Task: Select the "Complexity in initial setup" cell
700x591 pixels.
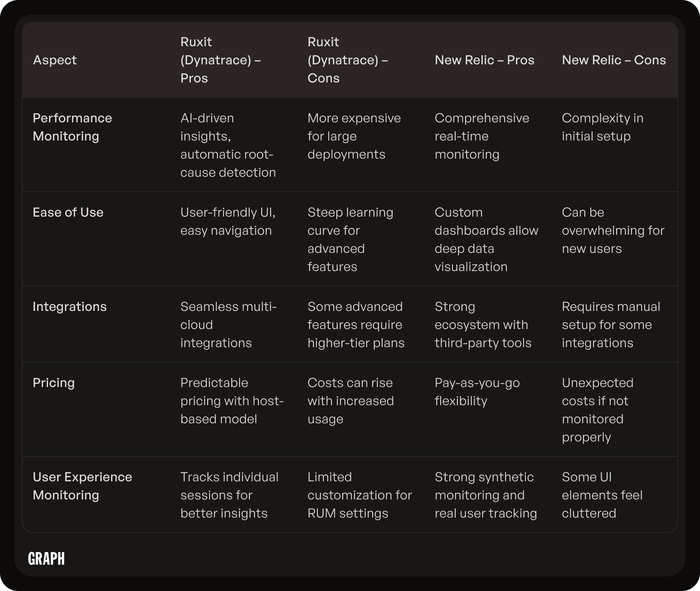Action: [x=603, y=127]
